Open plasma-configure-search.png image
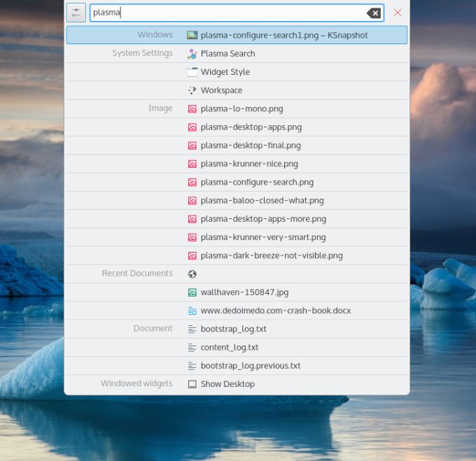The height and width of the screenshot is (461, 476). (x=256, y=182)
